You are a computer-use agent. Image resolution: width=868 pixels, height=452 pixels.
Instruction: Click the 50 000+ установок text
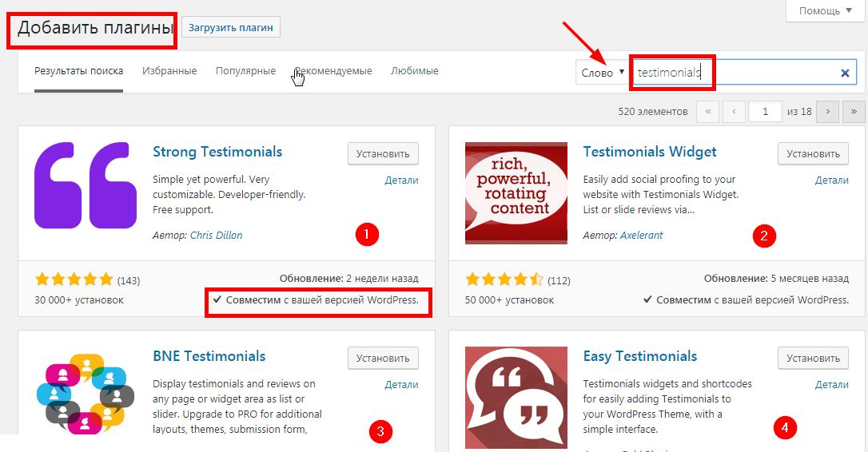(x=509, y=299)
